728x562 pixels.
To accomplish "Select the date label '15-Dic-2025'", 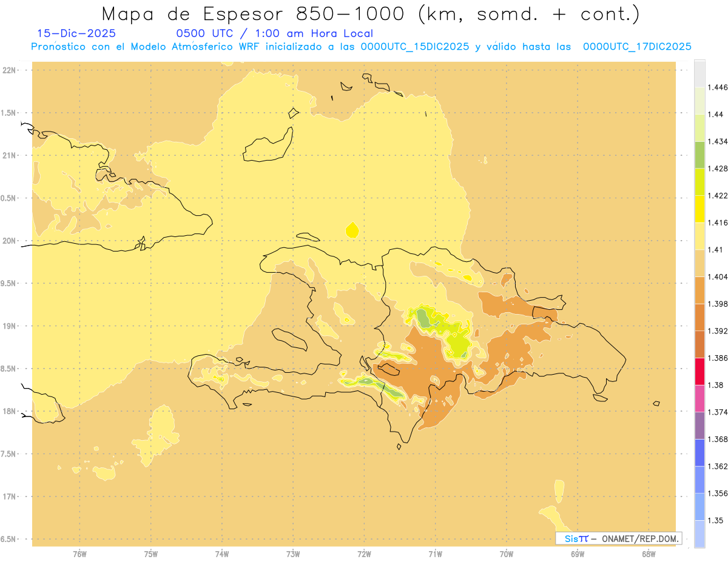I will click(76, 34).
